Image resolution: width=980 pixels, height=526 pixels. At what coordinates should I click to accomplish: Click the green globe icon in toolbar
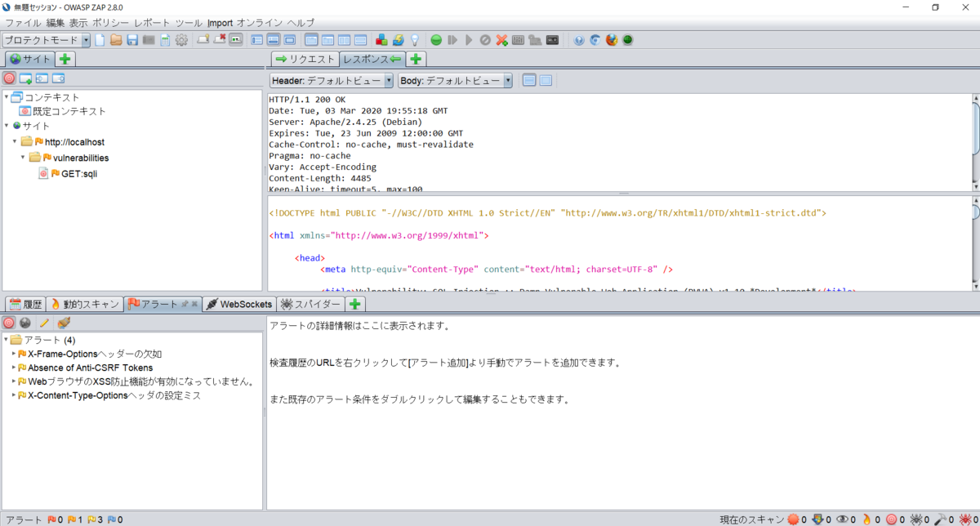(627, 40)
